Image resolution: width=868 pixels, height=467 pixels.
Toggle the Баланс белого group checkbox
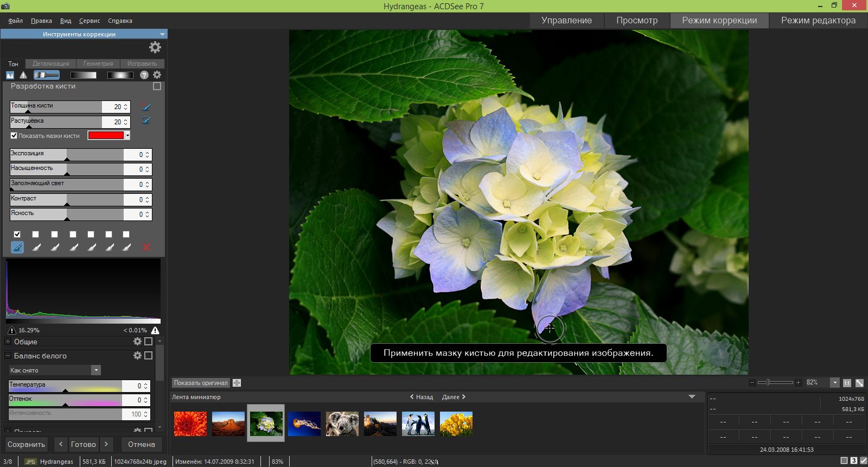pyautogui.click(x=149, y=356)
